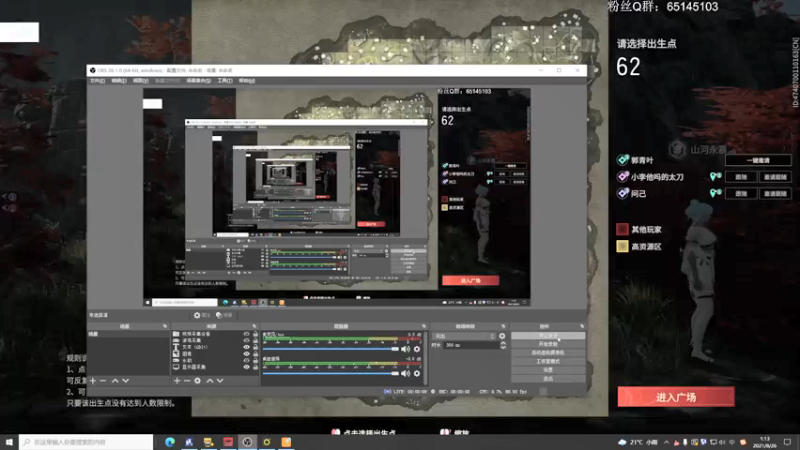Click the 300 ms duration field
Viewport: 800px width, 450px height.
click(x=471, y=345)
